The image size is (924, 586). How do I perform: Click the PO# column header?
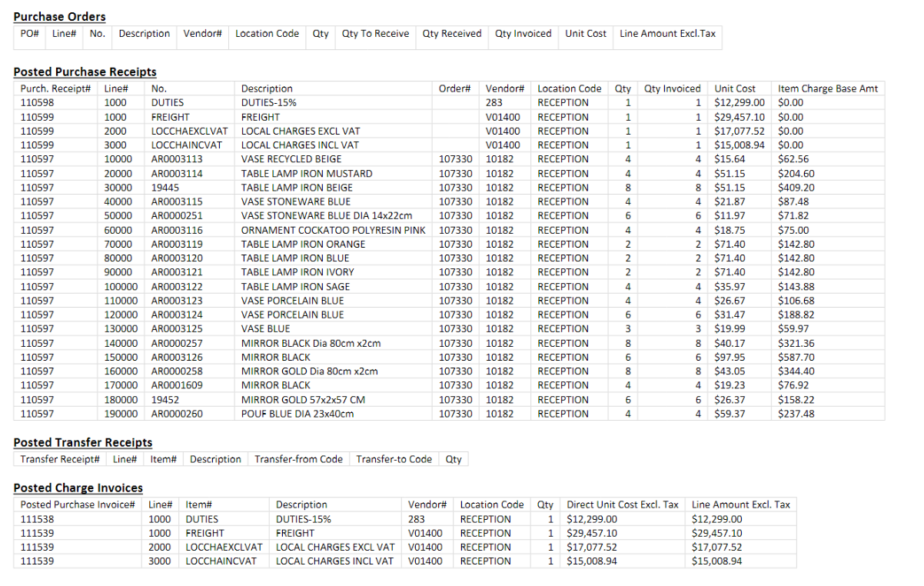tap(30, 34)
